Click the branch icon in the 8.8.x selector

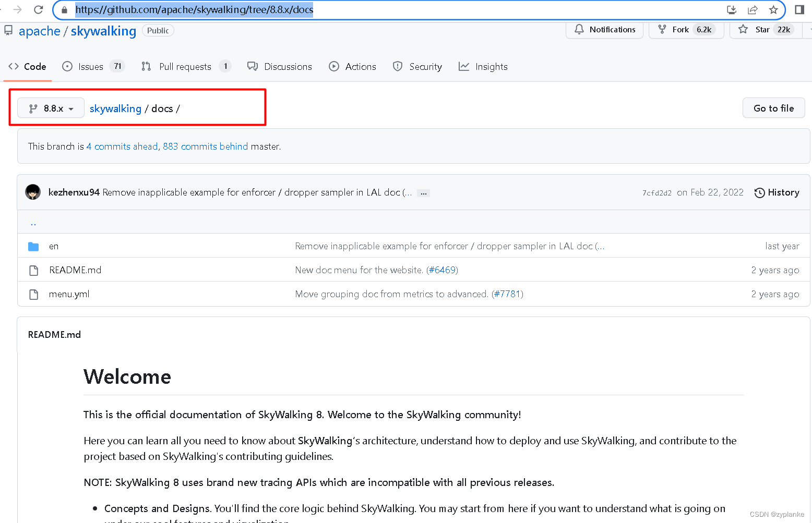click(x=34, y=108)
